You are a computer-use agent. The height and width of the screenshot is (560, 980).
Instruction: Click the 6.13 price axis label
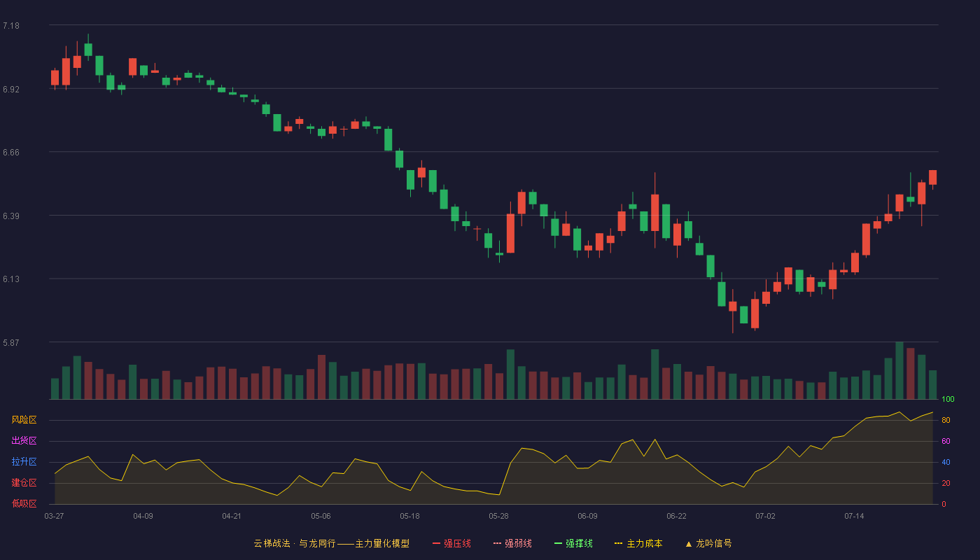click(x=11, y=279)
